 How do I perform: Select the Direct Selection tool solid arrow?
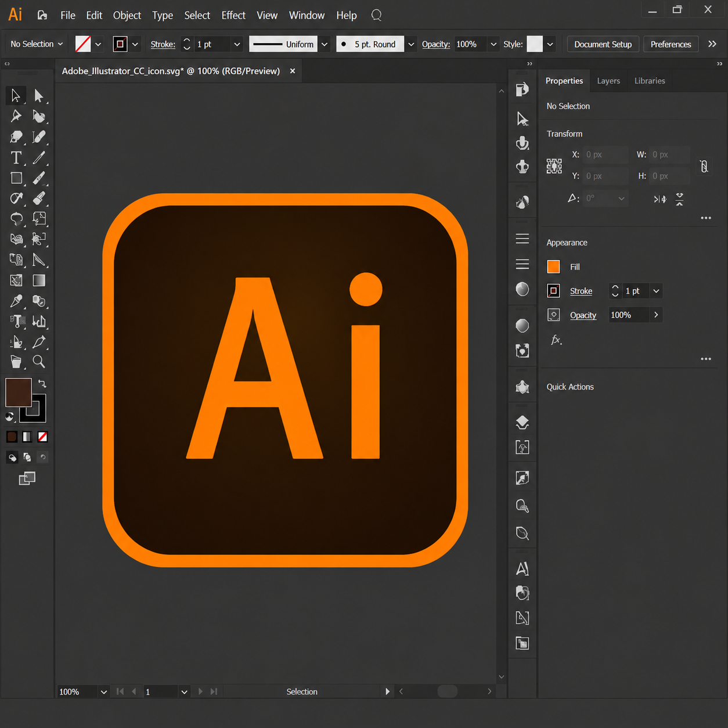pos(38,95)
